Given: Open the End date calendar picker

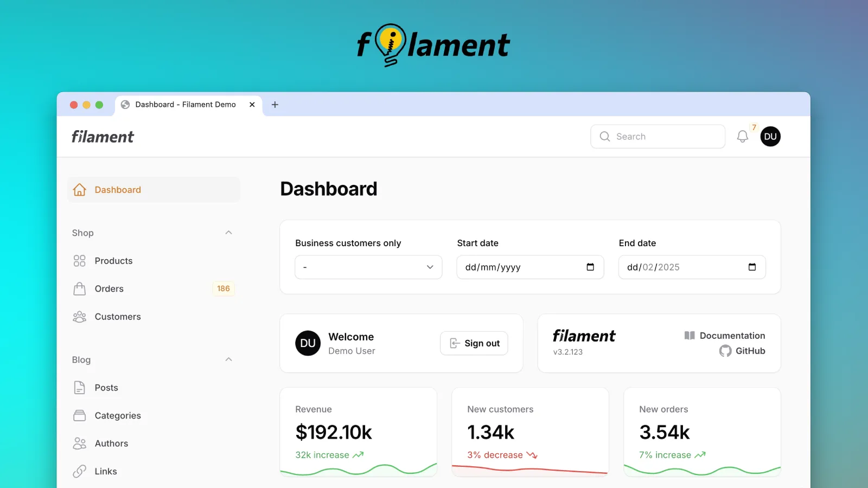Looking at the screenshot, I should [752, 267].
